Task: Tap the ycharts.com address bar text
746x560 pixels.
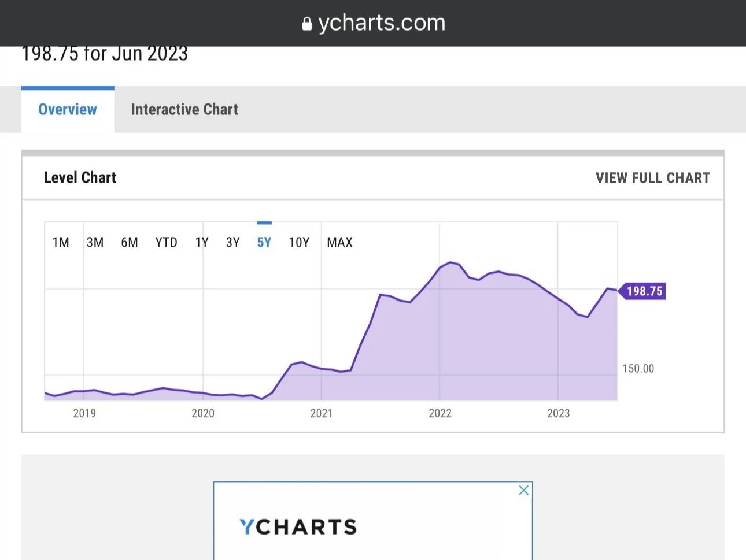Action: click(x=382, y=23)
